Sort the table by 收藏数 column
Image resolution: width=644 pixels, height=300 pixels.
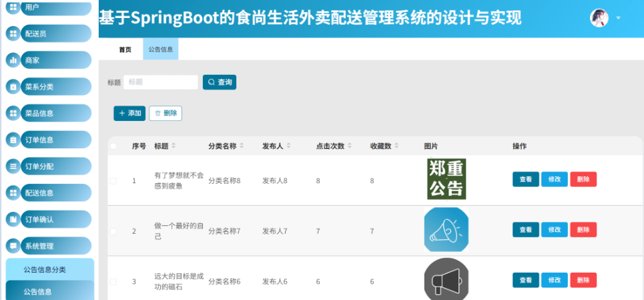click(396, 146)
